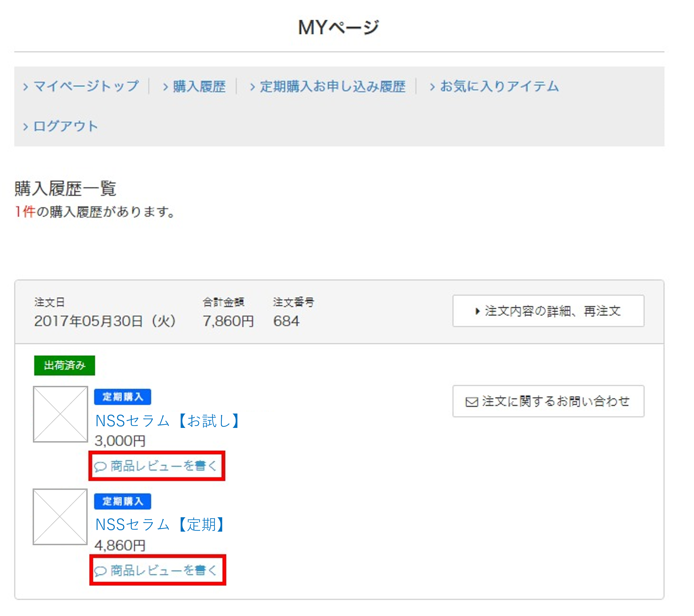The height and width of the screenshot is (616, 694).
Task: Open マイページトップ navigation link
Action: click(86, 86)
